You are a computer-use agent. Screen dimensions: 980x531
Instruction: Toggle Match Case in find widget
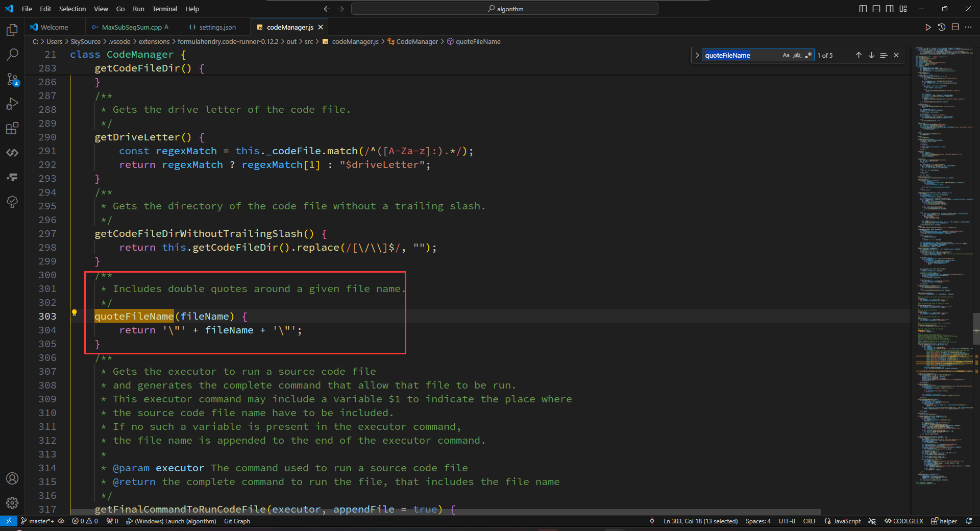[x=786, y=55]
